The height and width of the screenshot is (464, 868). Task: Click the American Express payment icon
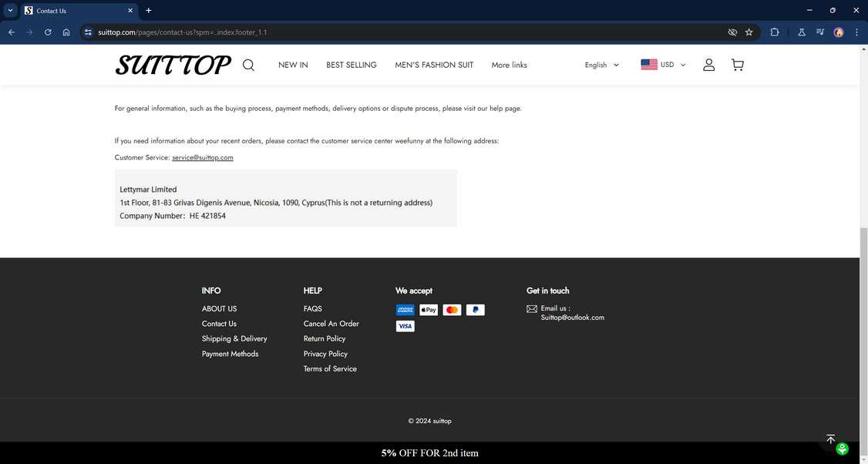coord(405,310)
